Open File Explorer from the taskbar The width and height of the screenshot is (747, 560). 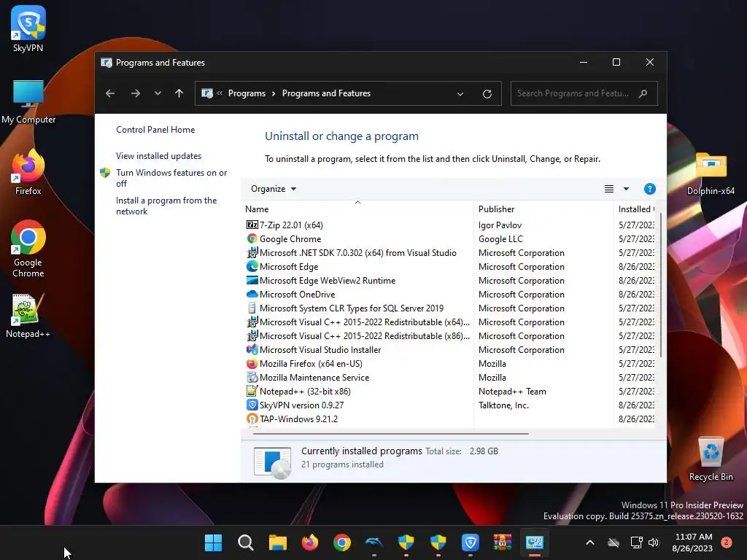coord(278,542)
